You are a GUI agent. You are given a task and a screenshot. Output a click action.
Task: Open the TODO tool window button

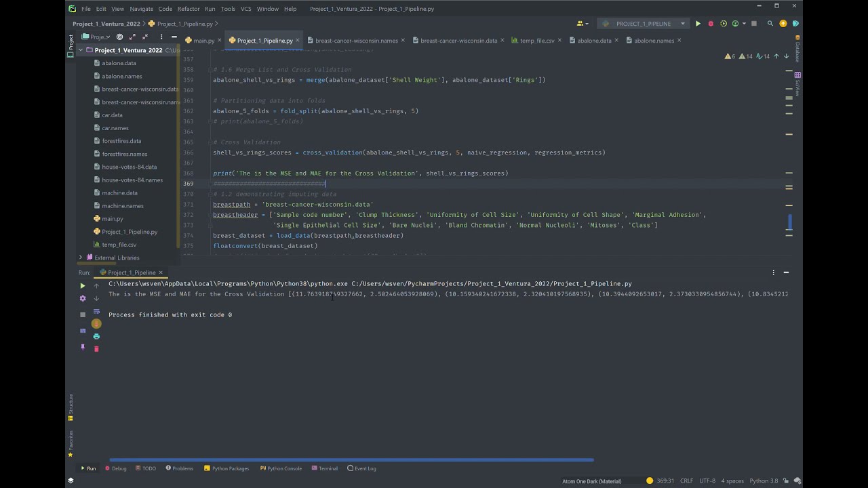click(145, 468)
